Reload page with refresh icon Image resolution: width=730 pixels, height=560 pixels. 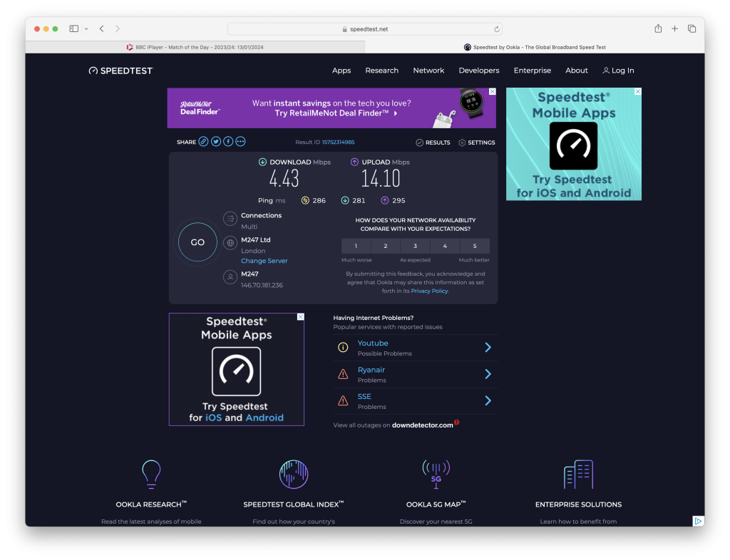click(497, 28)
